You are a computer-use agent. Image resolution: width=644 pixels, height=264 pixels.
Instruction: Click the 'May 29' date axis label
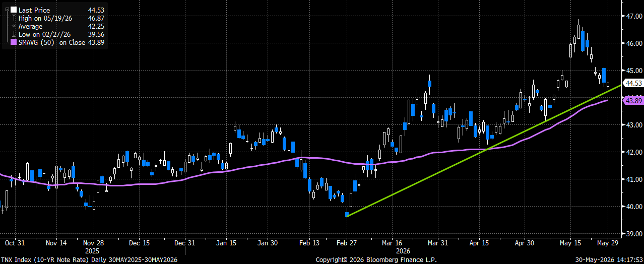click(607, 243)
